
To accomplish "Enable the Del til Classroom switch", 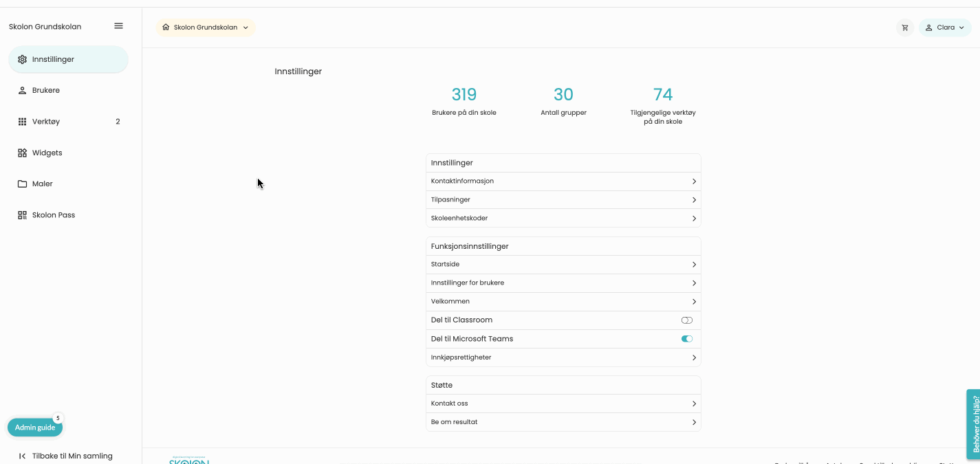I will (686, 320).
